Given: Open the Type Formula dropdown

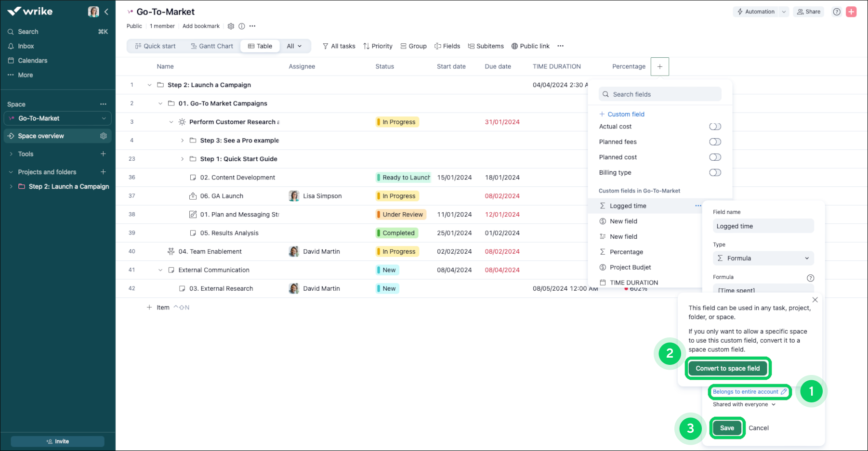Looking at the screenshot, I should tap(763, 258).
